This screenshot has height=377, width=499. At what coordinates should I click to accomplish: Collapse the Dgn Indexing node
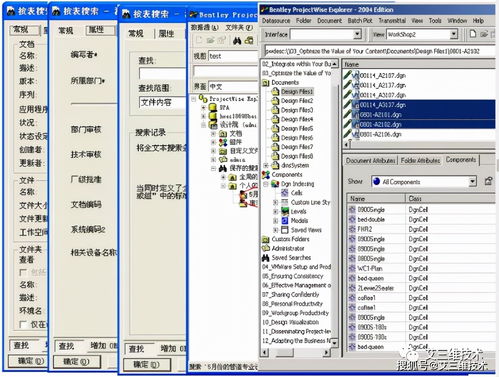(x=266, y=184)
